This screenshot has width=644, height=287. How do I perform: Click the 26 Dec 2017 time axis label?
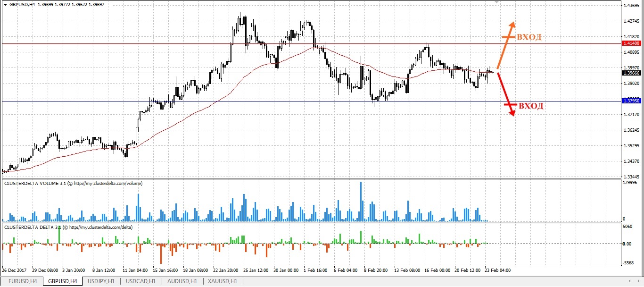coord(15,270)
